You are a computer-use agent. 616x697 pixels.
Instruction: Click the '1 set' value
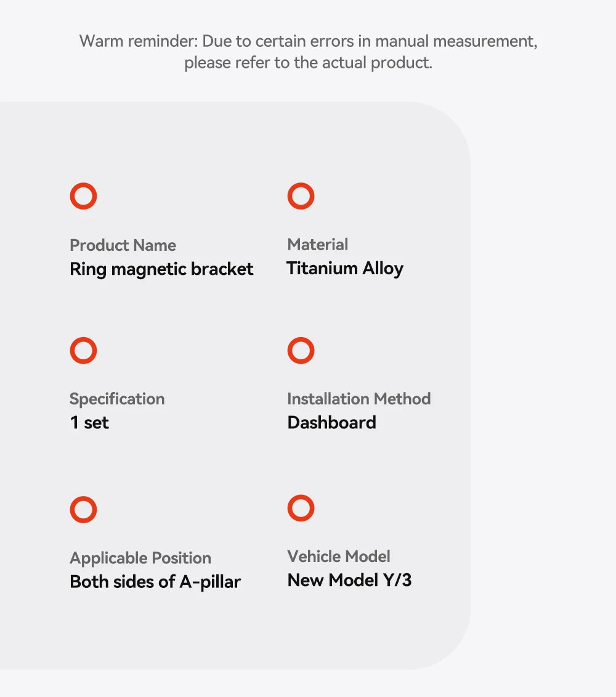89,423
